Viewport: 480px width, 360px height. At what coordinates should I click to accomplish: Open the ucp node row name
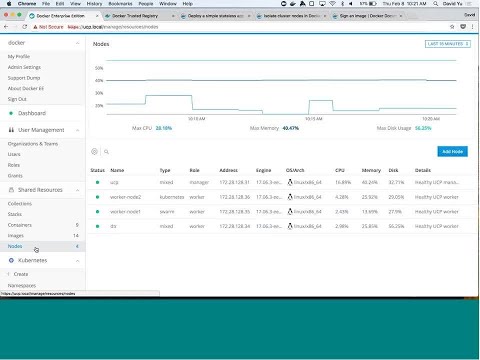(114, 182)
